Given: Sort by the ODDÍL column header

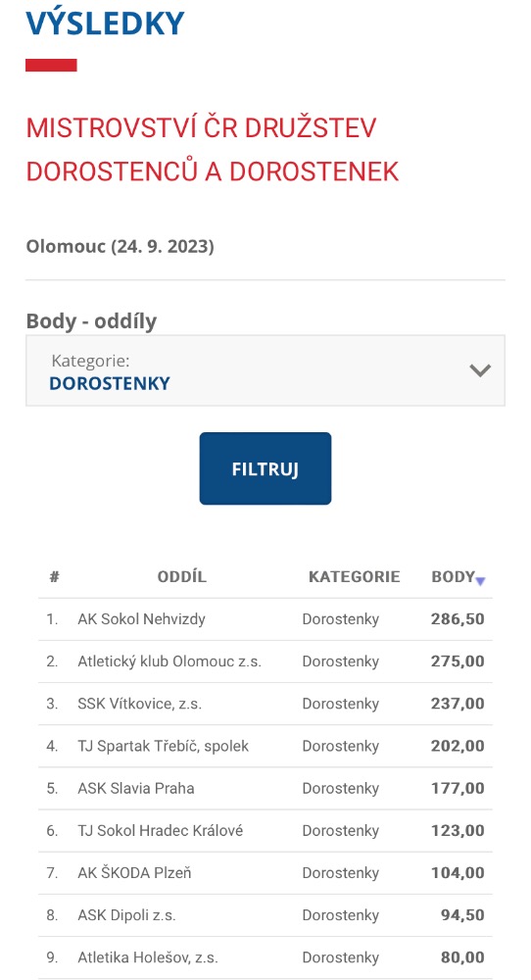Looking at the screenshot, I should (182, 576).
